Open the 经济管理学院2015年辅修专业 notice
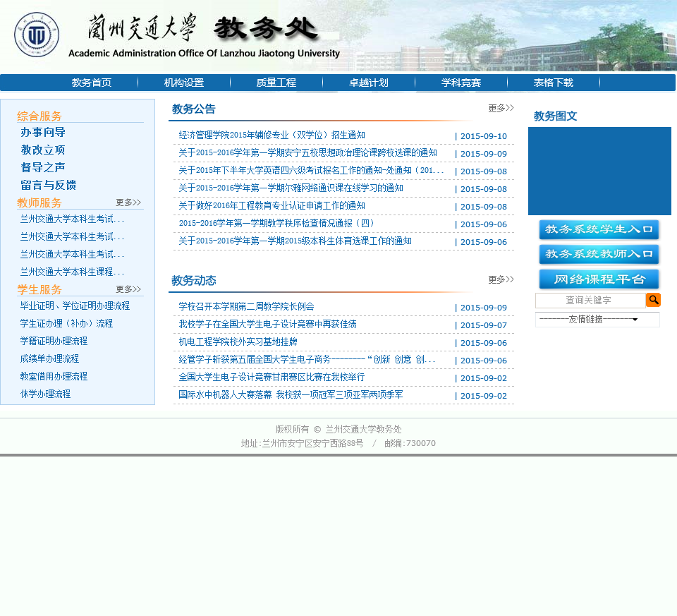The height and width of the screenshot is (616, 677). tap(272, 135)
